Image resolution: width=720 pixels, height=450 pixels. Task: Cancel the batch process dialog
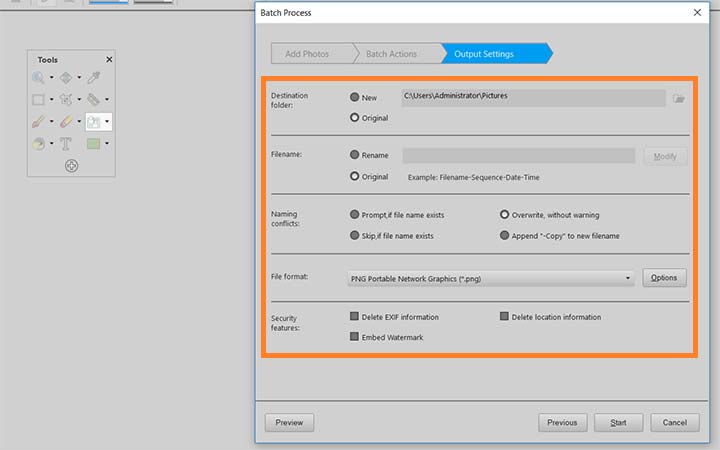coord(675,422)
